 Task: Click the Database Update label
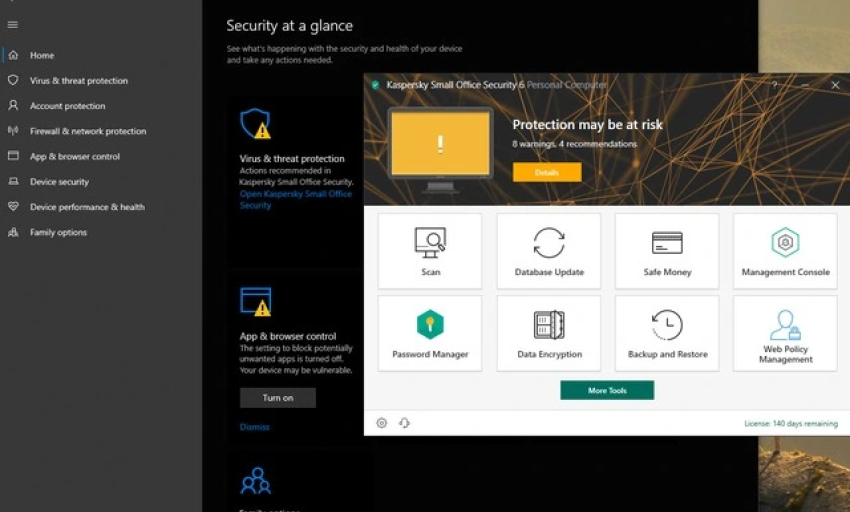tap(549, 272)
